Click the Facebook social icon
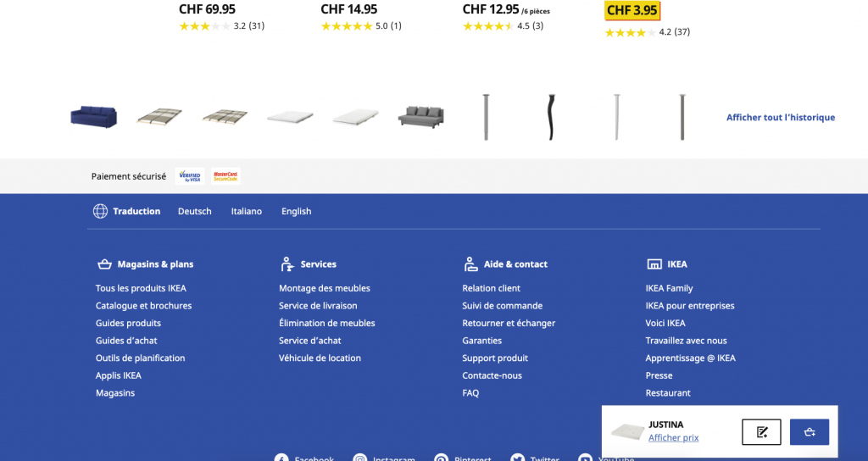This screenshot has height=461, width=868. tap(281, 458)
